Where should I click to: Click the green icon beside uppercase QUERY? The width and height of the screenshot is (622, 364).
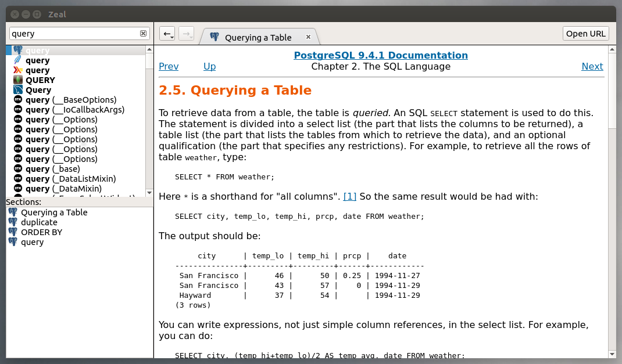[18, 80]
